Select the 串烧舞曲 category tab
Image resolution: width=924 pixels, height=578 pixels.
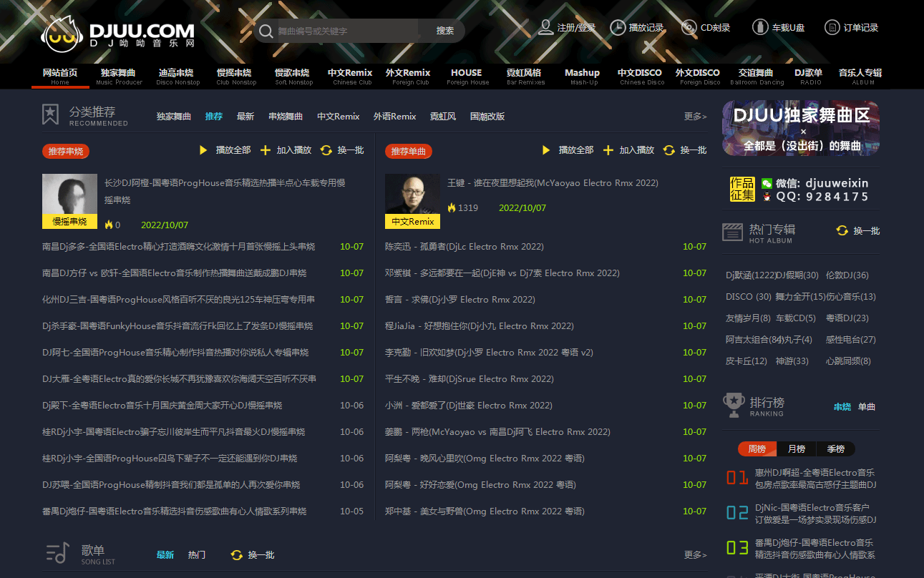coord(286,117)
